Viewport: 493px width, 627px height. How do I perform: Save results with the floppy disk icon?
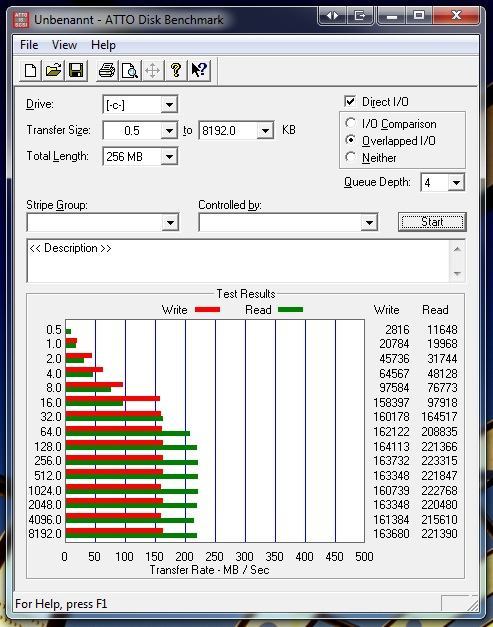click(x=76, y=71)
